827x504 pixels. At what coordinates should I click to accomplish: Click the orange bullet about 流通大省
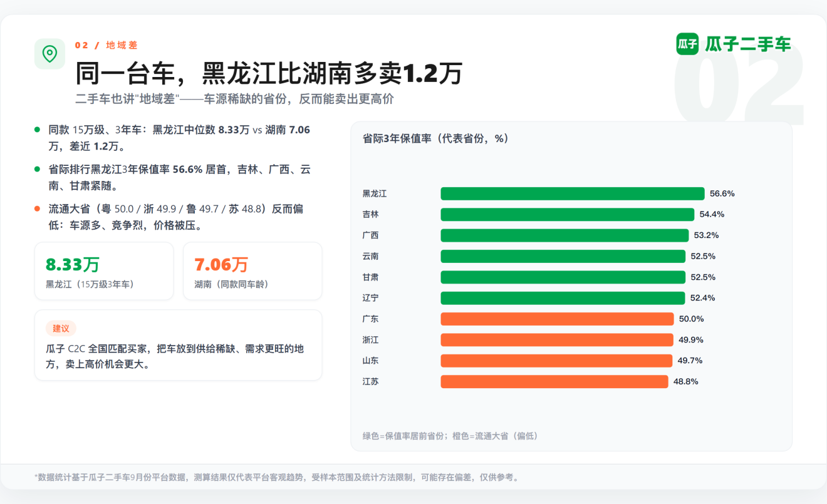[x=175, y=217]
